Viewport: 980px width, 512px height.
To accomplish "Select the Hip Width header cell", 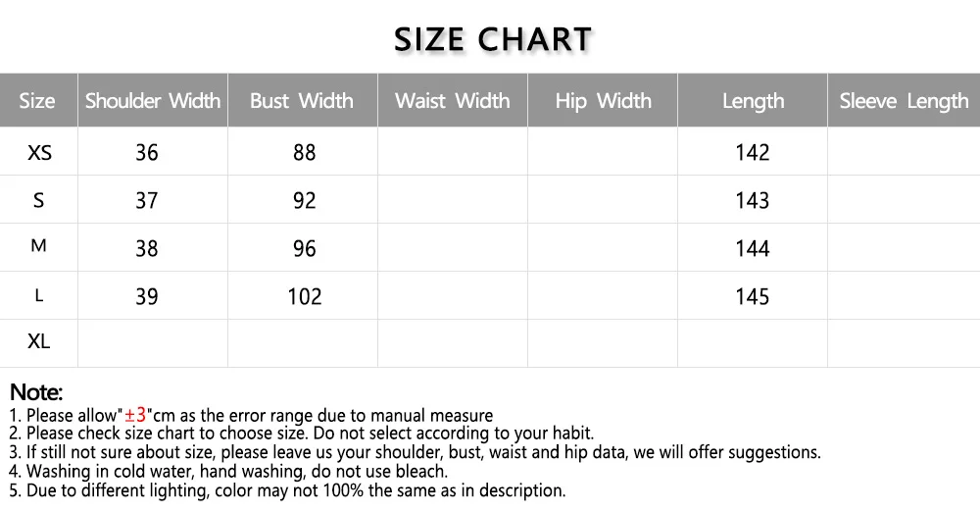I will click(x=603, y=100).
